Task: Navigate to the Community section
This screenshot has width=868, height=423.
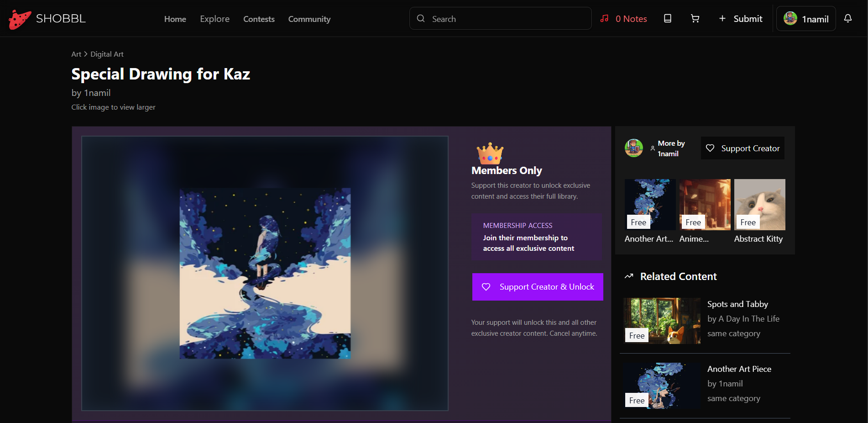Action: point(309,19)
